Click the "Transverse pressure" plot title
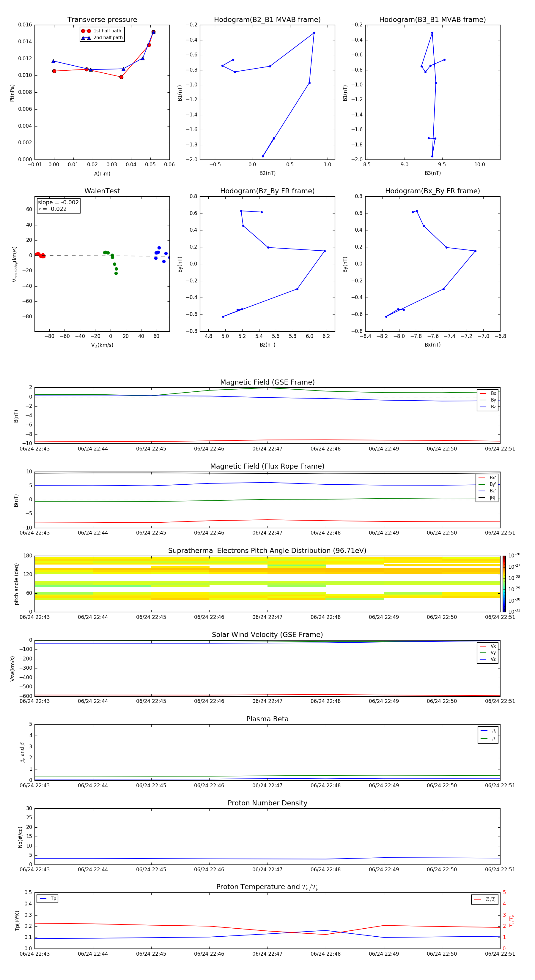The width and height of the screenshot is (535, 980). click(x=102, y=19)
